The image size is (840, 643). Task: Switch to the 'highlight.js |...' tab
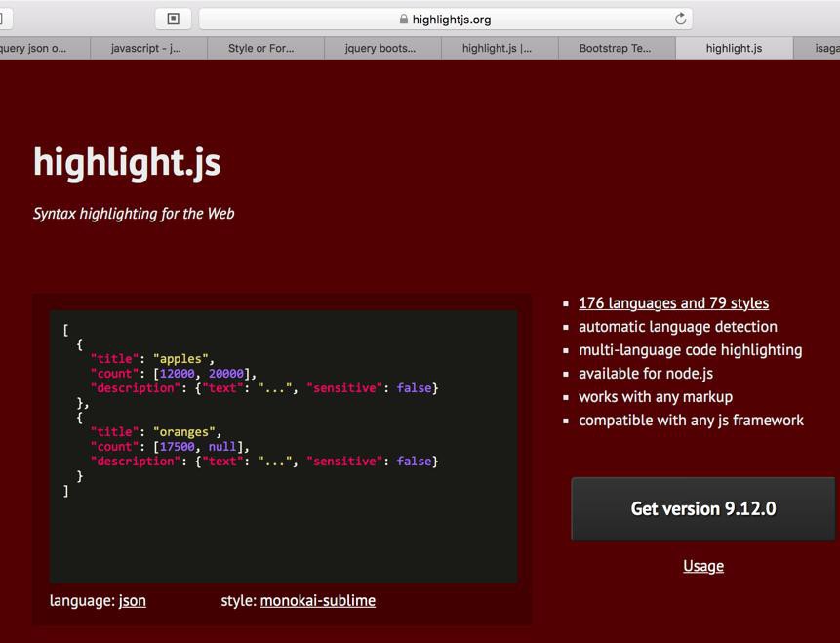coord(500,48)
